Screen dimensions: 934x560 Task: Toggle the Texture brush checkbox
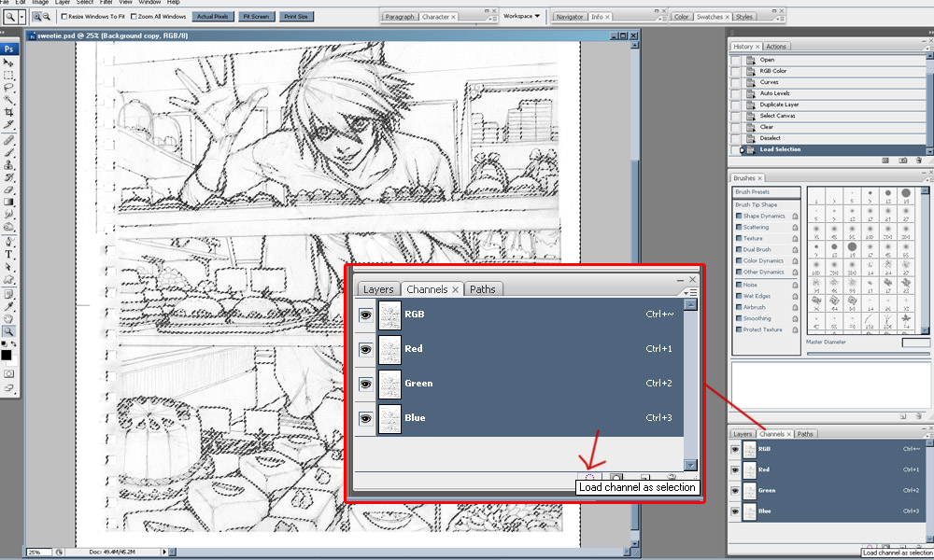pos(739,239)
